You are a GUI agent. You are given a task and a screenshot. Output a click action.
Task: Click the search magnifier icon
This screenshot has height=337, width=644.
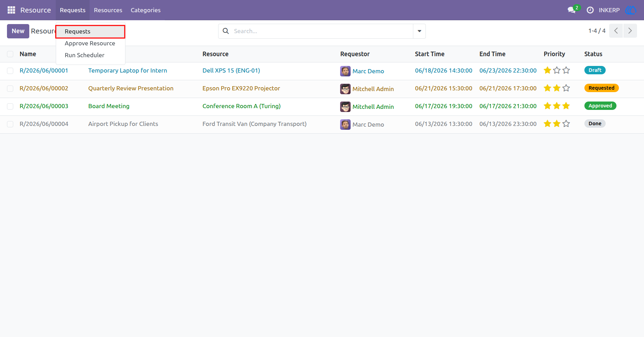[x=226, y=31]
